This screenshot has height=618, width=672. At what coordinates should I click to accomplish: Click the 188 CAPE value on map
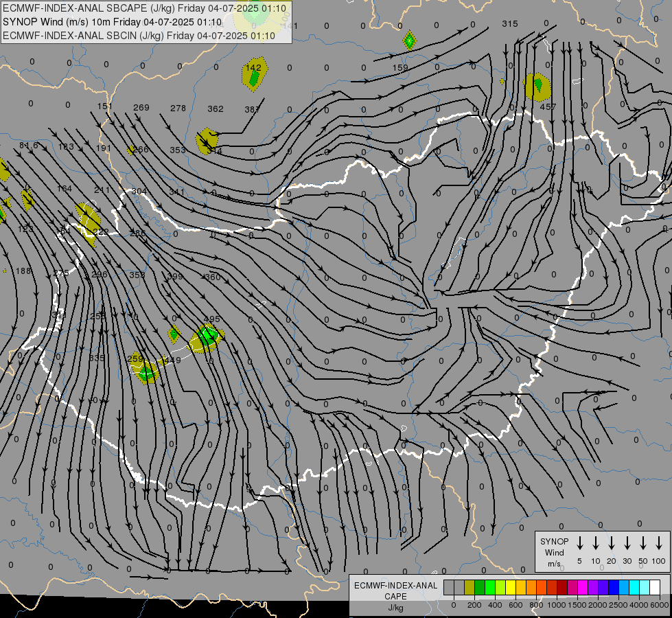tap(23, 271)
